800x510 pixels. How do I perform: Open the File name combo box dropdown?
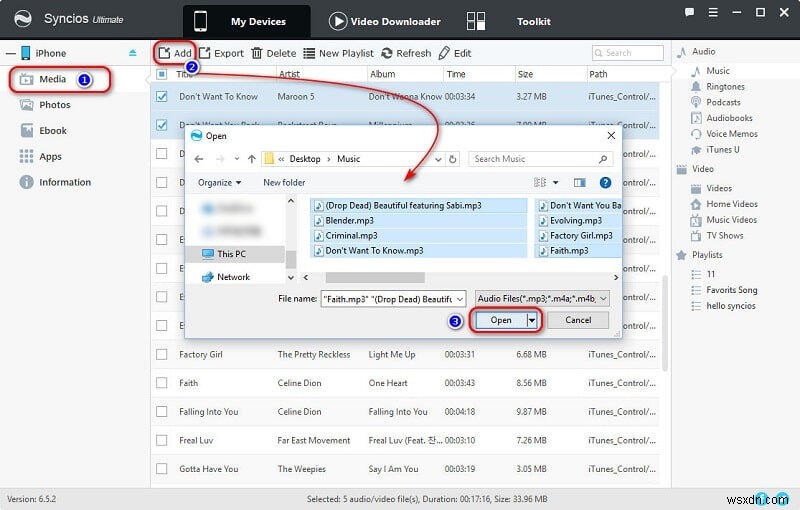[x=460, y=299]
